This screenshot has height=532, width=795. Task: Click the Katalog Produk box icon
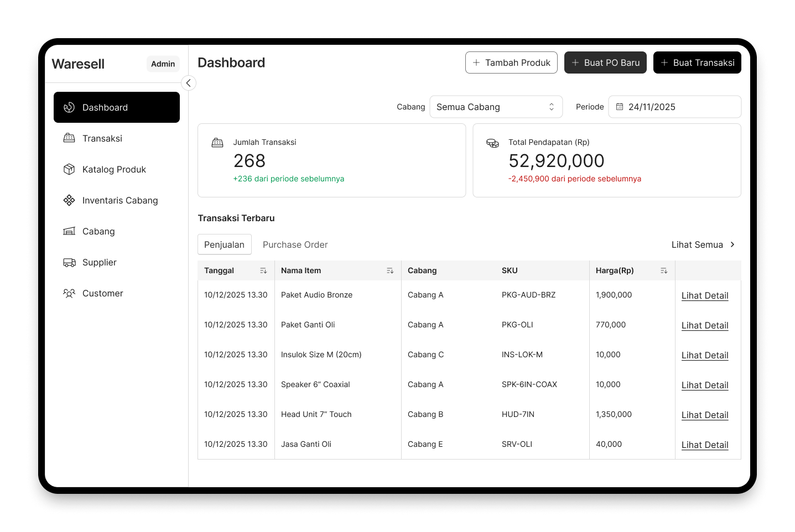[x=69, y=169]
